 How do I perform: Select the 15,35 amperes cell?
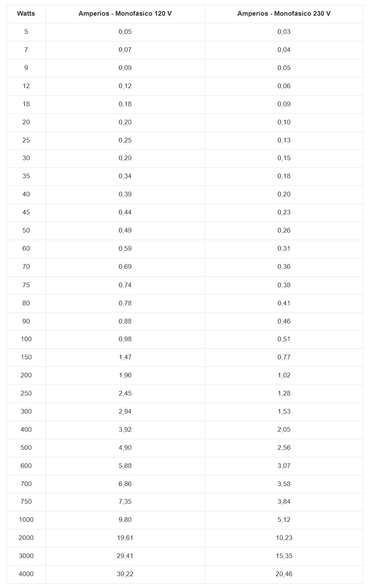284,556
